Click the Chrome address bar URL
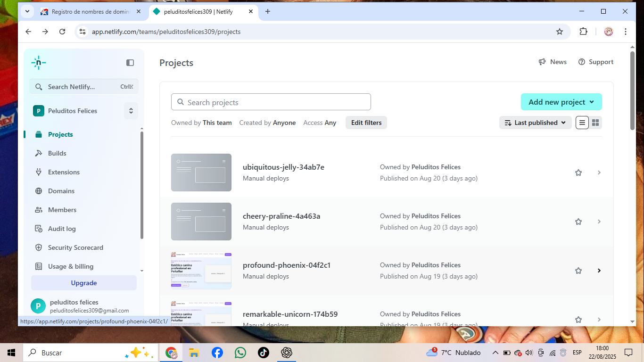This screenshot has height=362, width=644. click(x=166, y=32)
